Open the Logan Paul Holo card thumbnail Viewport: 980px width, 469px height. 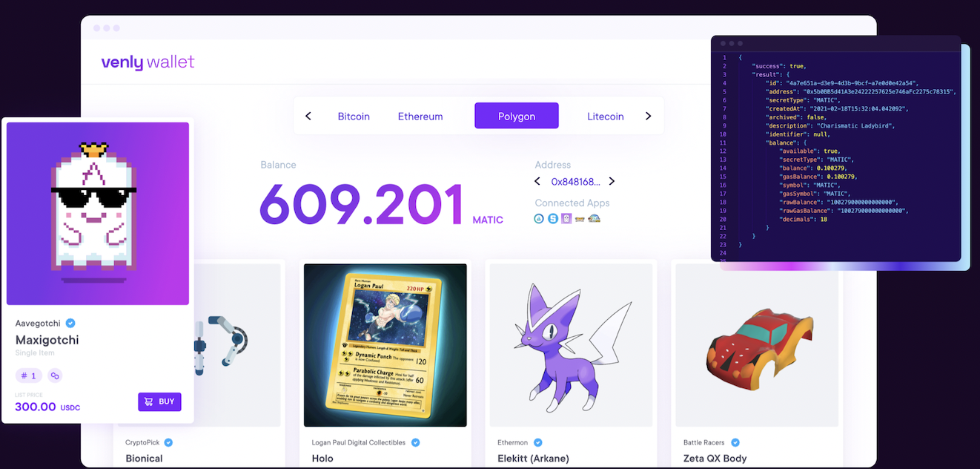[x=385, y=345]
